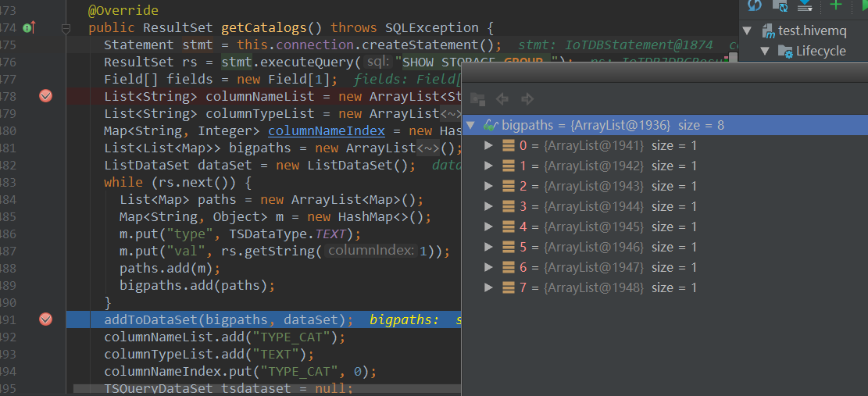This screenshot has width=868, height=396.
Task: Click the list element icon of entry 7
Action: [509, 288]
